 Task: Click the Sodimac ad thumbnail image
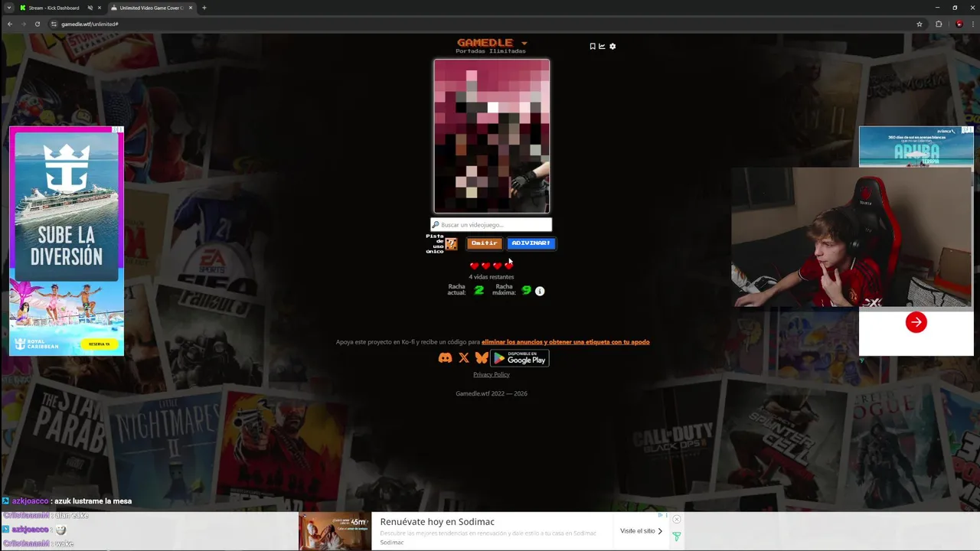(335, 531)
